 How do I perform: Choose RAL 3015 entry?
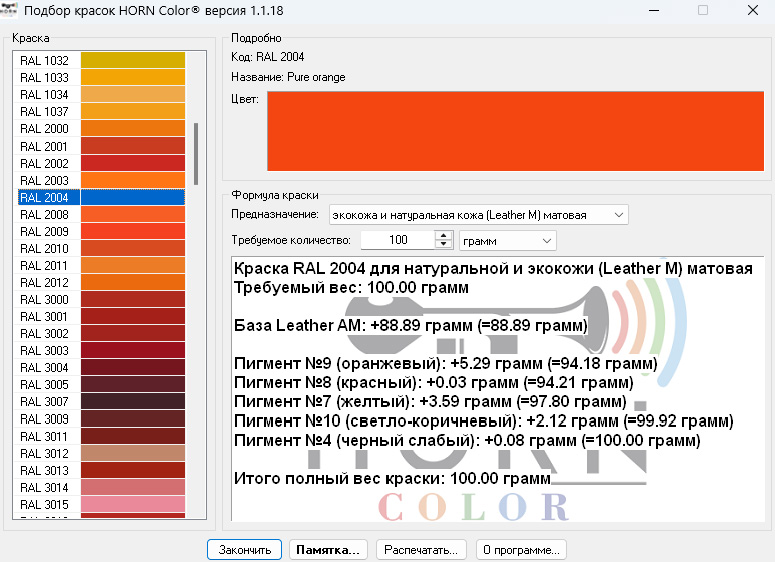(101, 505)
